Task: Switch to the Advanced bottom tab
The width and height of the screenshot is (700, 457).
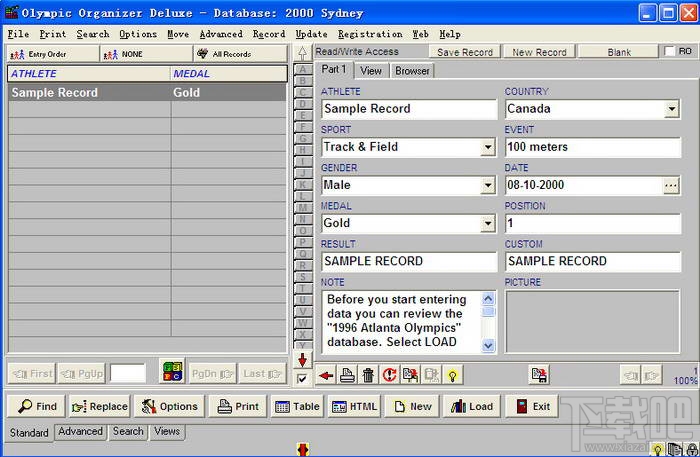Action: pyautogui.click(x=80, y=432)
